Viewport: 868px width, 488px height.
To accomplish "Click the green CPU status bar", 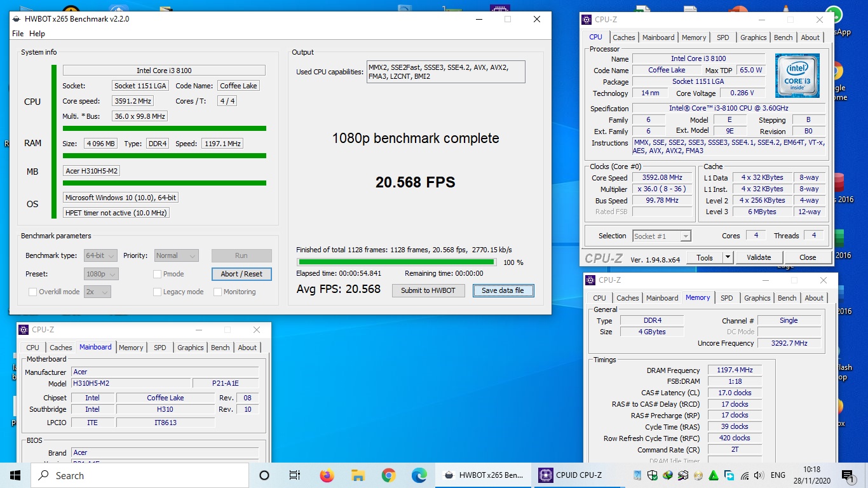I will click(164, 128).
